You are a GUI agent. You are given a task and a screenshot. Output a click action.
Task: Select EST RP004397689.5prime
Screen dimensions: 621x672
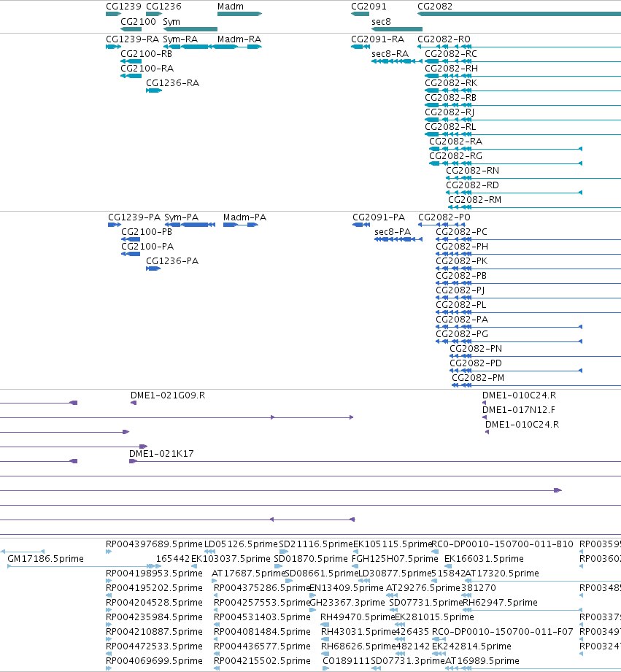pyautogui.click(x=154, y=544)
